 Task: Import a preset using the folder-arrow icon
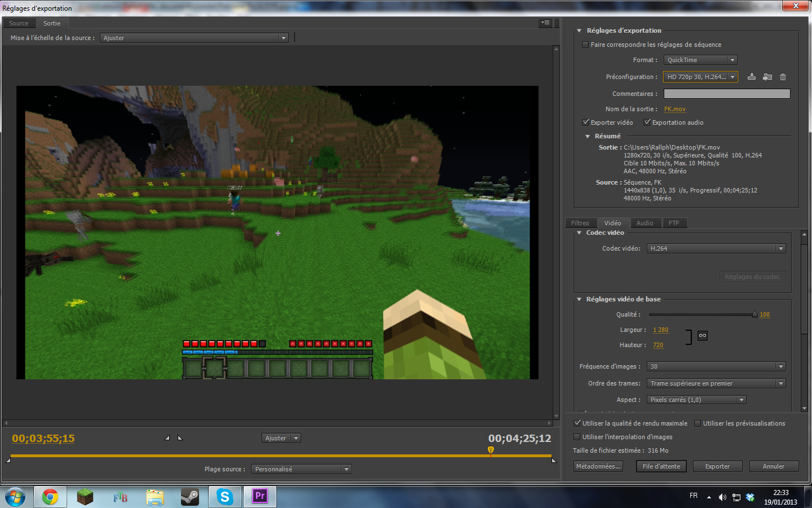(x=767, y=77)
